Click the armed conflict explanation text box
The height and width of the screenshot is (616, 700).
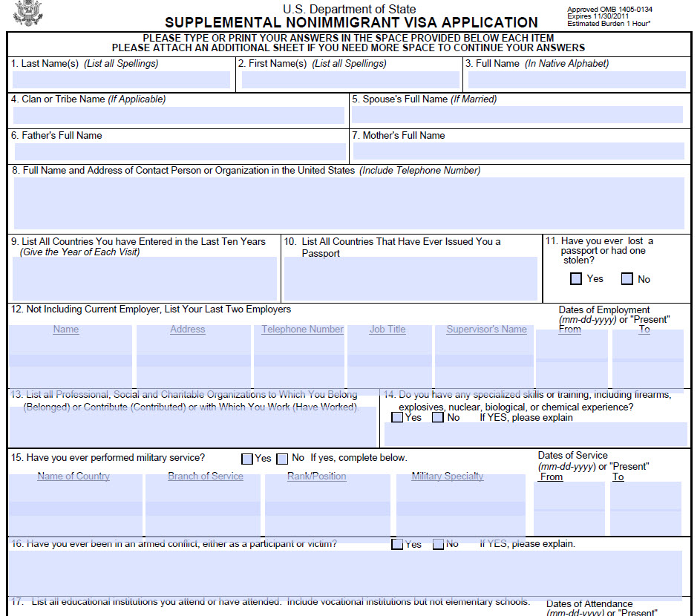[x=345, y=573]
